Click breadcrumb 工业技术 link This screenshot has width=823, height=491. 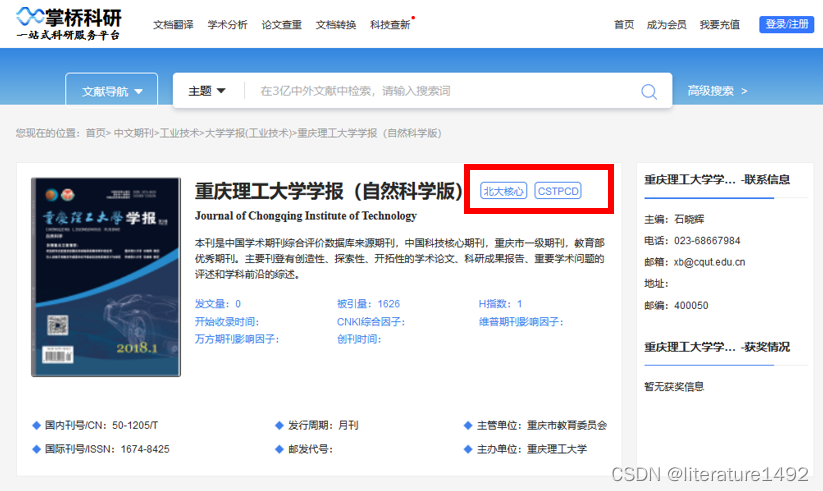[x=180, y=133]
